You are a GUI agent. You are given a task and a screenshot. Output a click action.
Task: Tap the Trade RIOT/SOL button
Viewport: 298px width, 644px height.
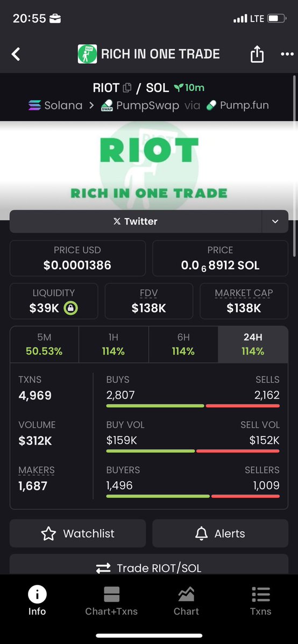(x=149, y=568)
